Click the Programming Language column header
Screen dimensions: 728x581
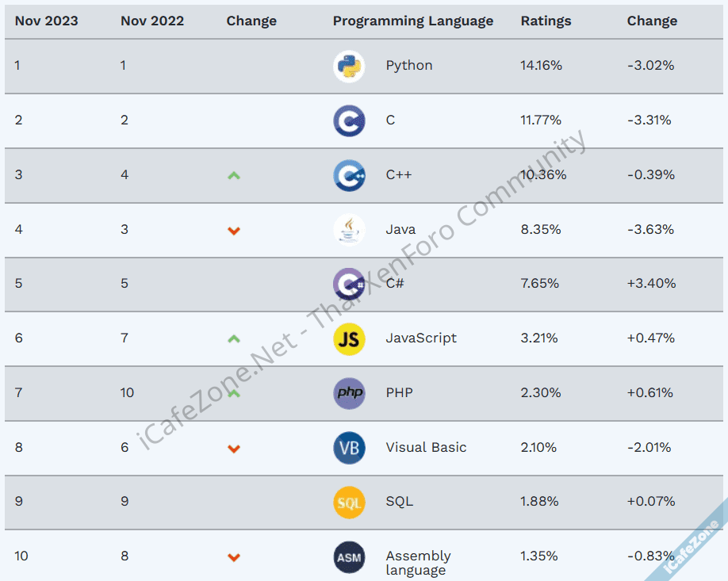pyautogui.click(x=412, y=21)
